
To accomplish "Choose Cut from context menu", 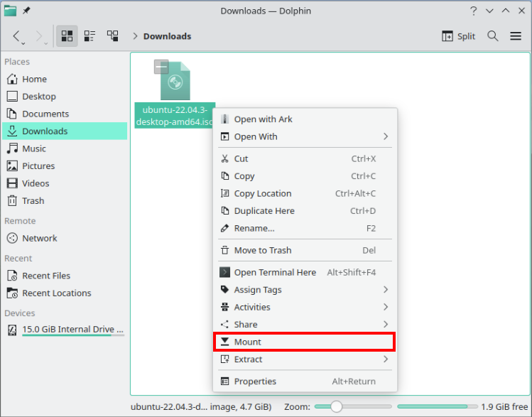I will point(305,159).
